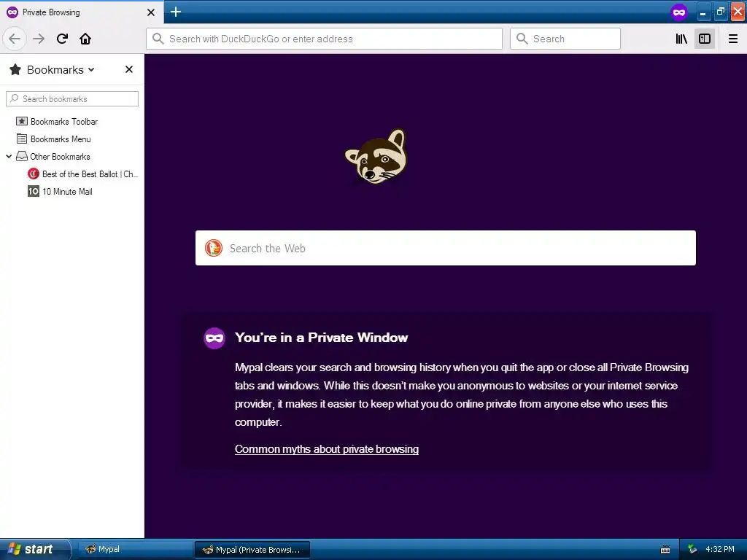Viewport: 747px width, 560px height.
Task: Click the keyboard icon in system tray
Action: click(x=665, y=550)
